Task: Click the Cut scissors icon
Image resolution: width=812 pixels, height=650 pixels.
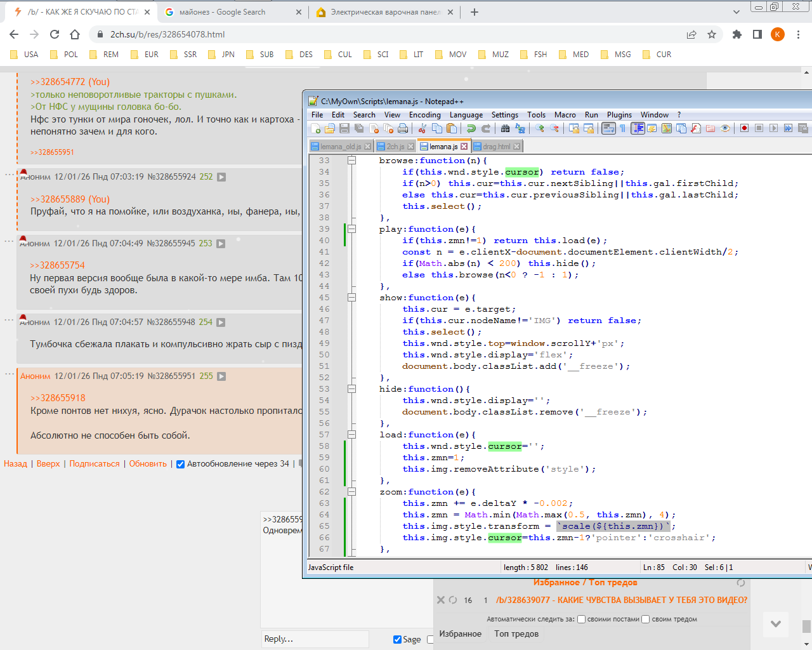Action: click(x=422, y=128)
